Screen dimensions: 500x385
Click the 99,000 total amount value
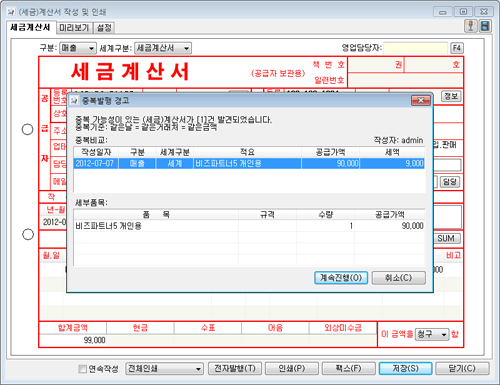[94, 340]
